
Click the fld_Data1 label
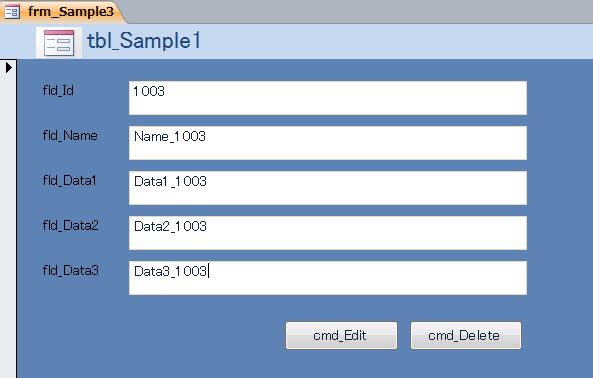pyautogui.click(x=70, y=181)
